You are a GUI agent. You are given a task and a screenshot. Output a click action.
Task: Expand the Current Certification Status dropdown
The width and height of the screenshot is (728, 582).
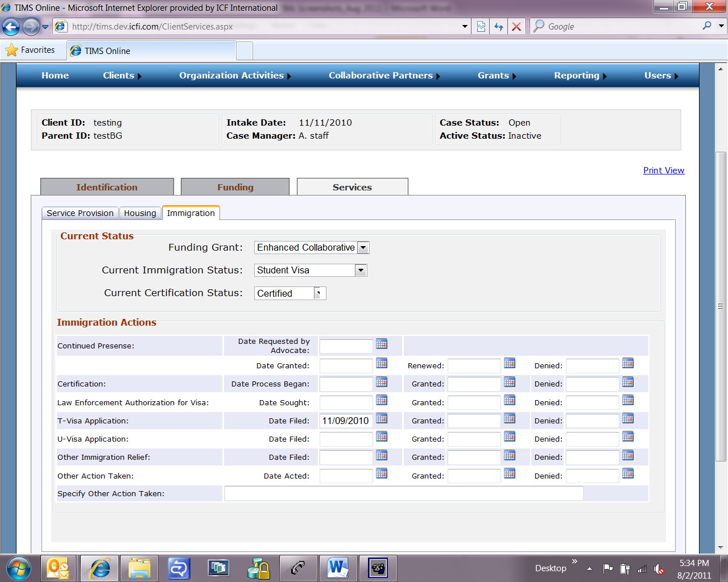(x=318, y=293)
